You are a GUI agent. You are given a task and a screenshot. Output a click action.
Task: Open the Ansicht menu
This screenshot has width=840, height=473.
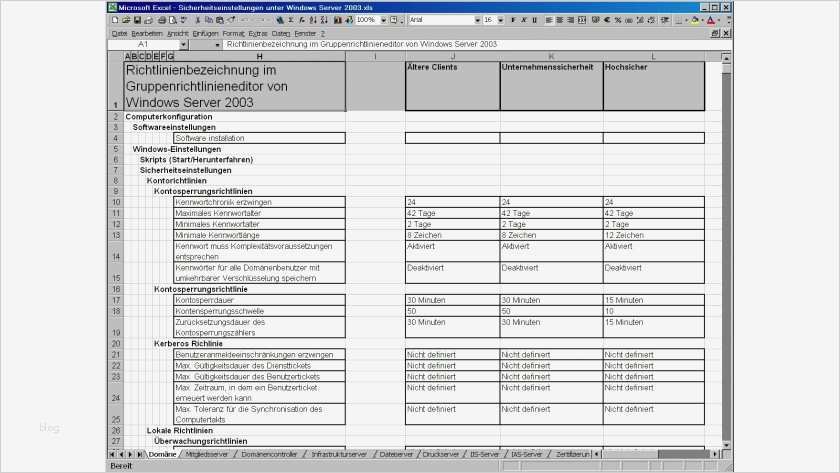click(178, 33)
